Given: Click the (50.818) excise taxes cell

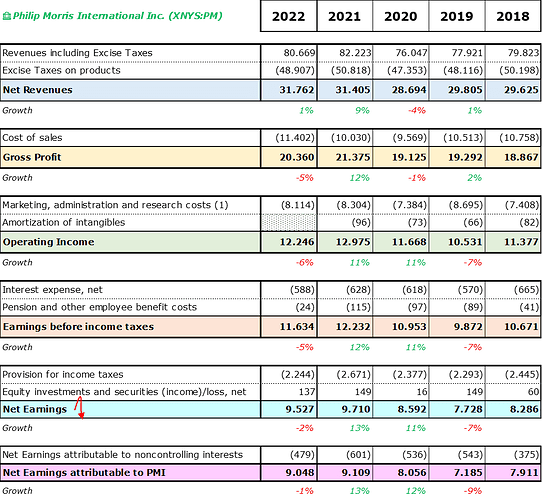Looking at the screenshot, I should point(351,71).
